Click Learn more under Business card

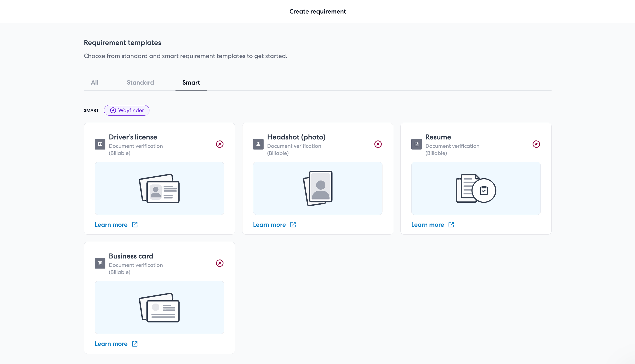click(111, 344)
